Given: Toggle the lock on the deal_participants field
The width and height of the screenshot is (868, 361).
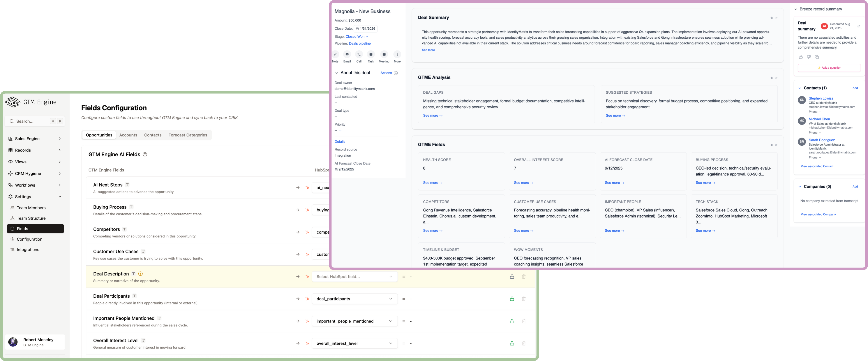Looking at the screenshot, I should 512,298.
